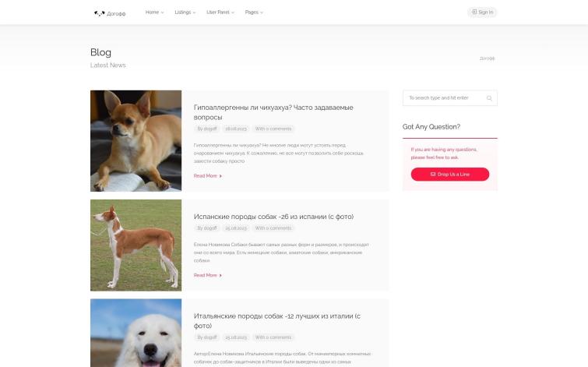Click the arrow icon after chihuahua Read More
The width and height of the screenshot is (588, 367).
coord(220,176)
